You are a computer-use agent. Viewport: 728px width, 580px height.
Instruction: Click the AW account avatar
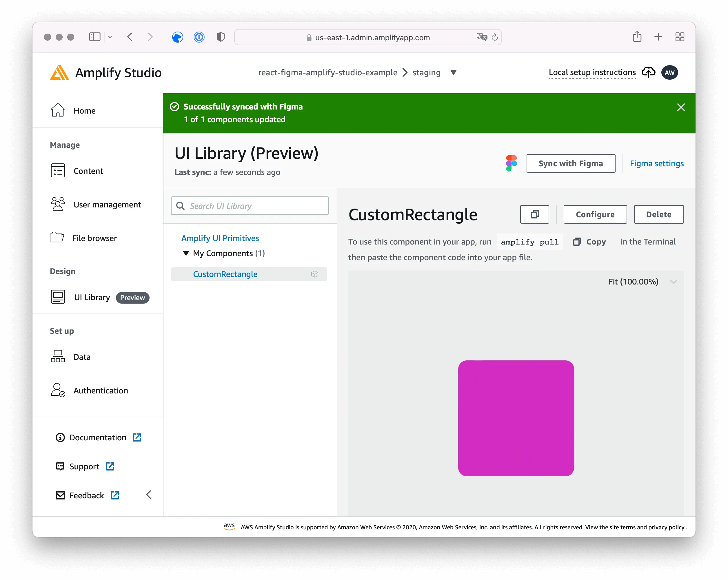coord(669,72)
